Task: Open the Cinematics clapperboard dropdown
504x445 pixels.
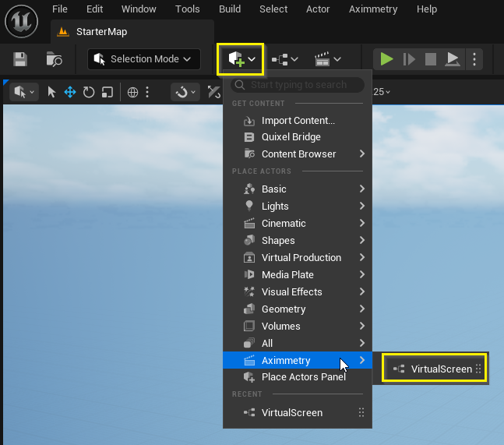Action: [327, 59]
